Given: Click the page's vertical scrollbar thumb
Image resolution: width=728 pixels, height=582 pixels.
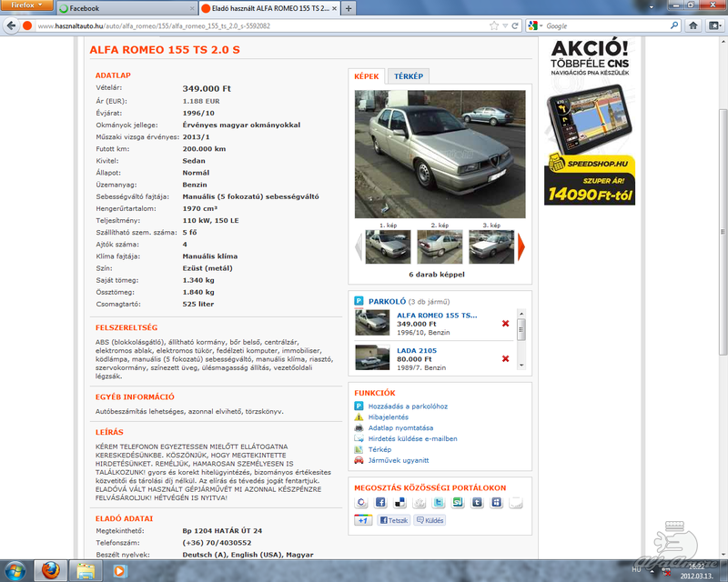Looking at the screenshot, I should tap(723, 232).
